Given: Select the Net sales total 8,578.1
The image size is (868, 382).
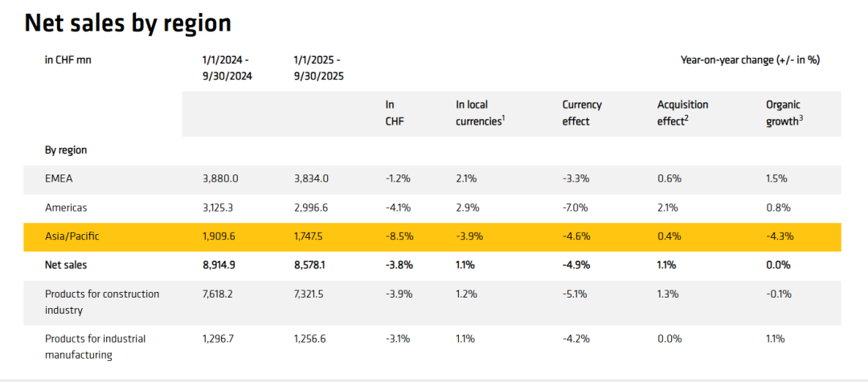Looking at the screenshot, I should click(x=312, y=265).
